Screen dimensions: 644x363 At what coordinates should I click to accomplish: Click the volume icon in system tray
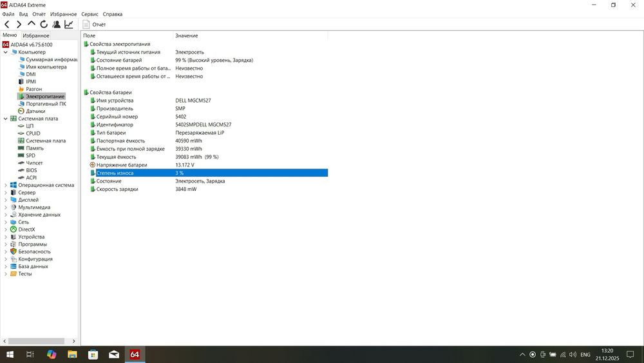click(573, 355)
